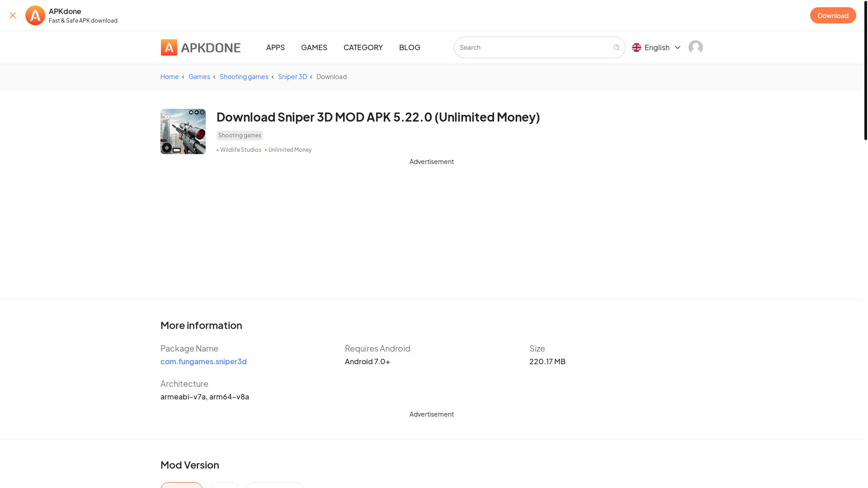The image size is (868, 488).
Task: Open the CATEGORY menu
Action: 363,47
